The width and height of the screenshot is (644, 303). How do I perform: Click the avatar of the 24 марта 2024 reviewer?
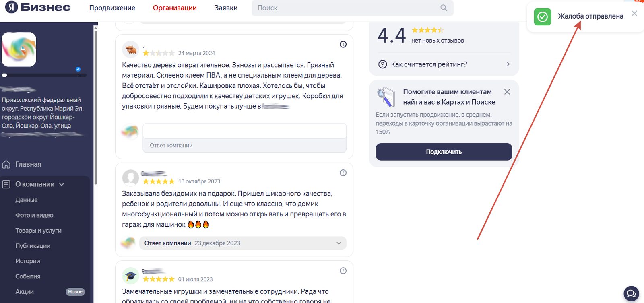pos(130,49)
